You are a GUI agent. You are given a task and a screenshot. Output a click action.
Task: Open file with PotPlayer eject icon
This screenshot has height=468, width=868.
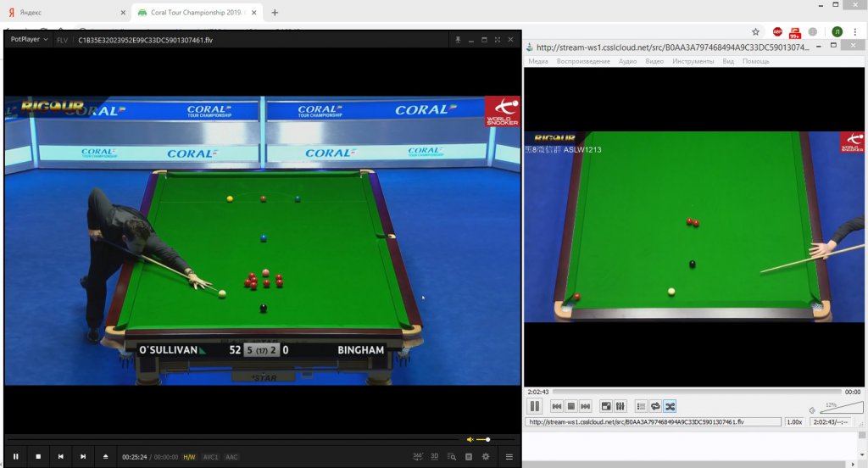pyautogui.click(x=105, y=457)
